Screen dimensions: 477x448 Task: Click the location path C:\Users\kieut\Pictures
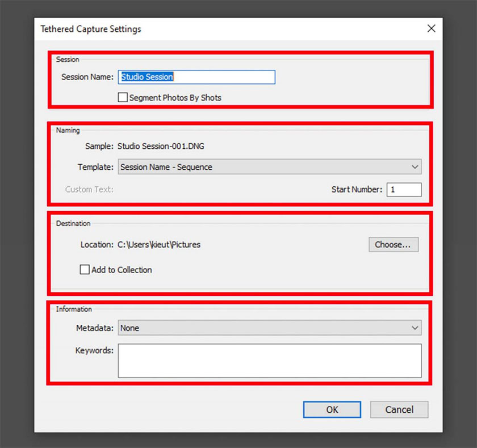pyautogui.click(x=159, y=245)
